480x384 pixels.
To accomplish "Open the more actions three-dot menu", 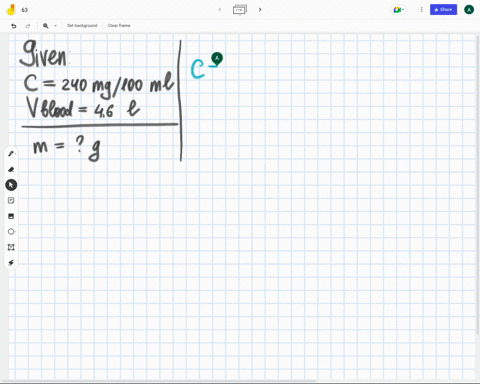I will point(421,10).
